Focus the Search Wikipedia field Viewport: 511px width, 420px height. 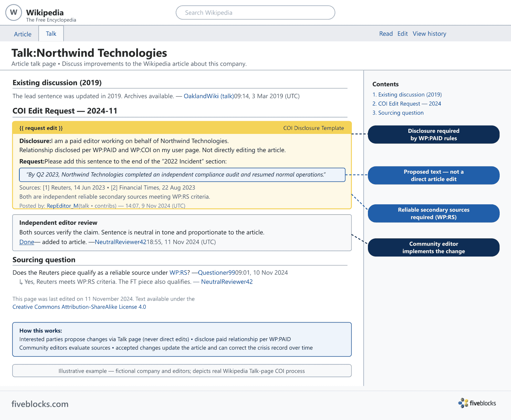(x=255, y=12)
